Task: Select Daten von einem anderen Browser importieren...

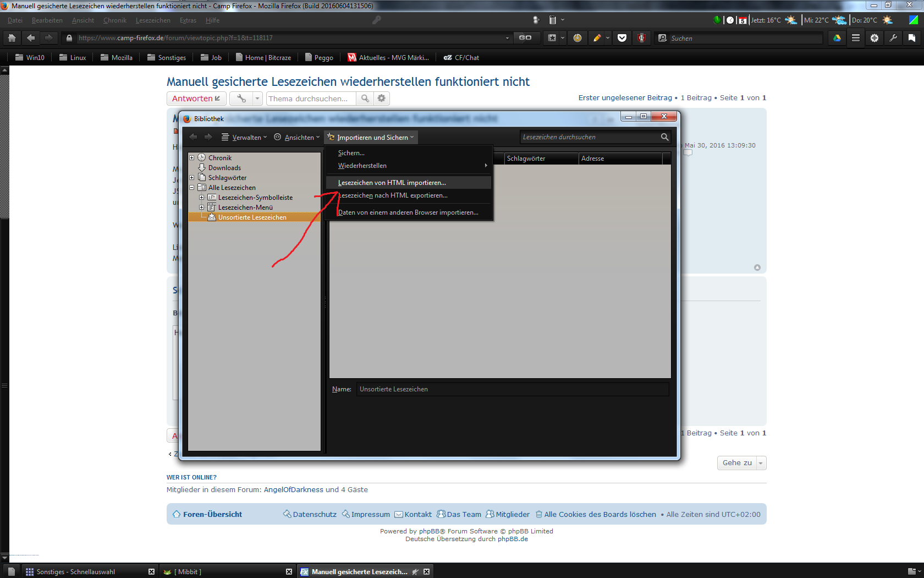Action: point(408,212)
